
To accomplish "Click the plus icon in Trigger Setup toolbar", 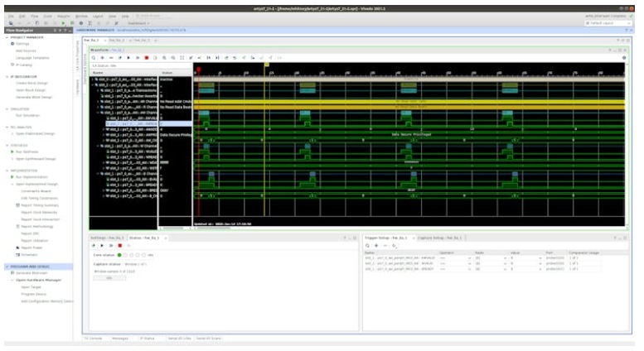I will coord(375,245).
